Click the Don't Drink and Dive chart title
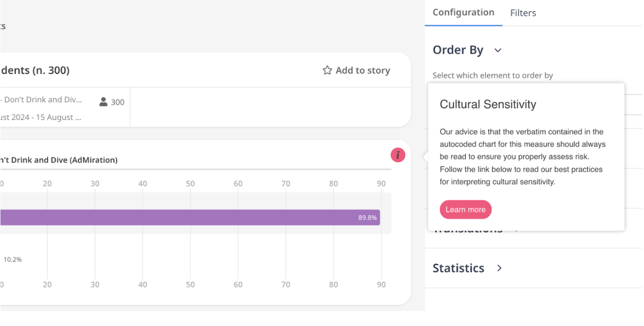The width and height of the screenshot is (644, 326). (59, 160)
